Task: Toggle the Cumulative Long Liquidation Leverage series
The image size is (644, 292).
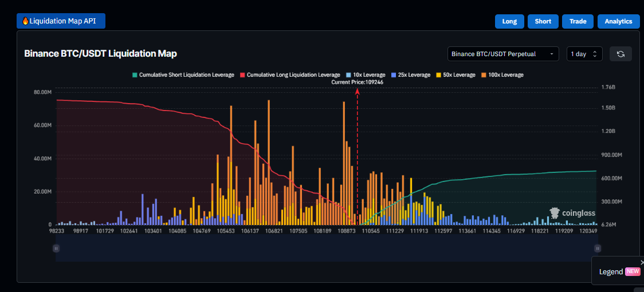Action: [x=290, y=75]
